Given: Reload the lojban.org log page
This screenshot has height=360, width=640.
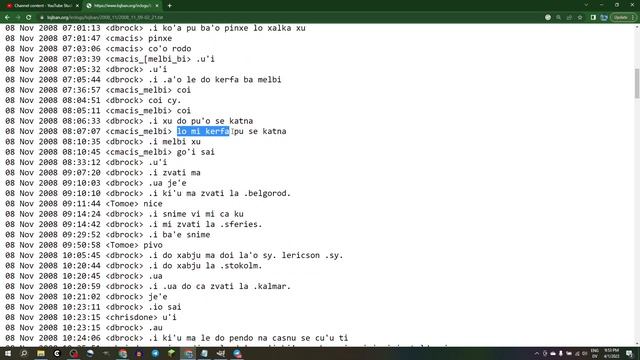Looking at the screenshot, I should click(29, 18).
